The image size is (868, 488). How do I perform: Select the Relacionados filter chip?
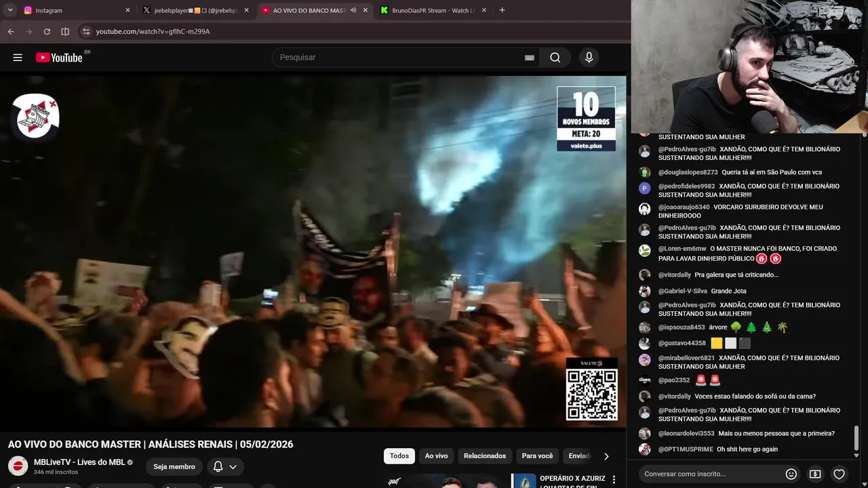point(485,456)
